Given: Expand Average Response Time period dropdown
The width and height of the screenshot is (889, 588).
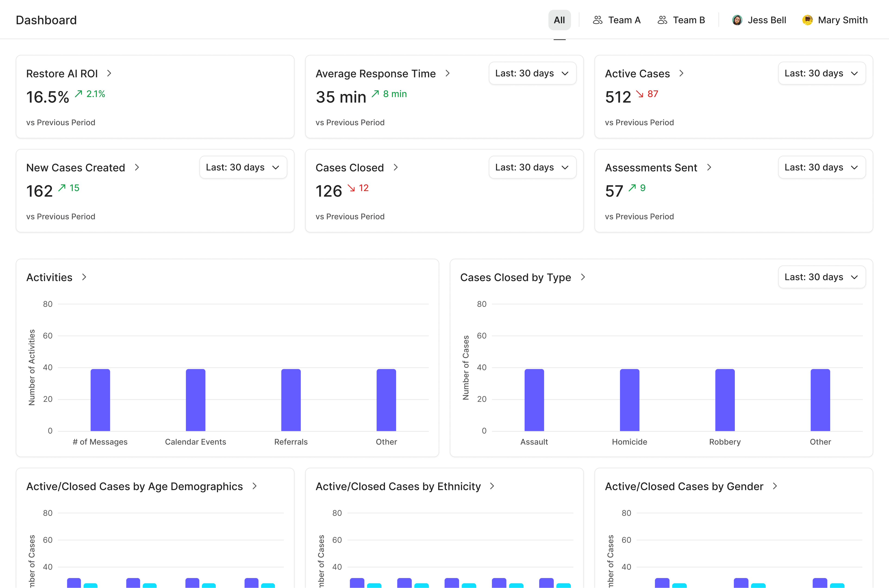Looking at the screenshot, I should pos(532,74).
